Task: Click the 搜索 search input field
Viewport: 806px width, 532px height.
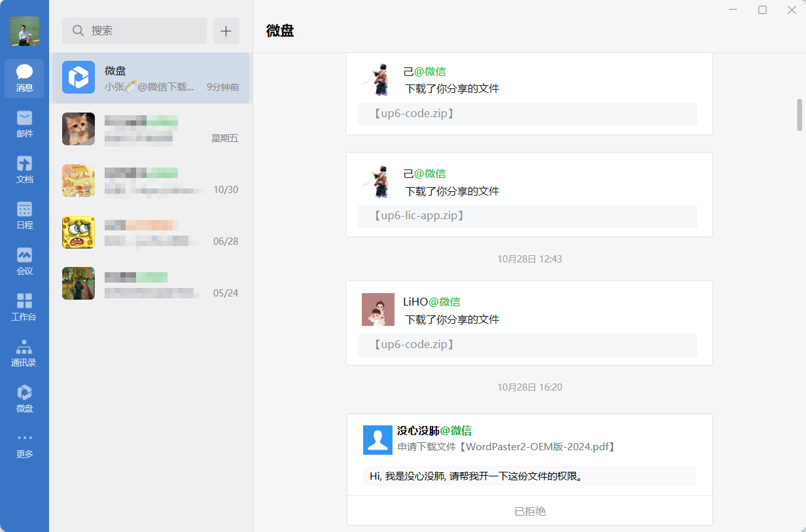Action: (x=134, y=31)
